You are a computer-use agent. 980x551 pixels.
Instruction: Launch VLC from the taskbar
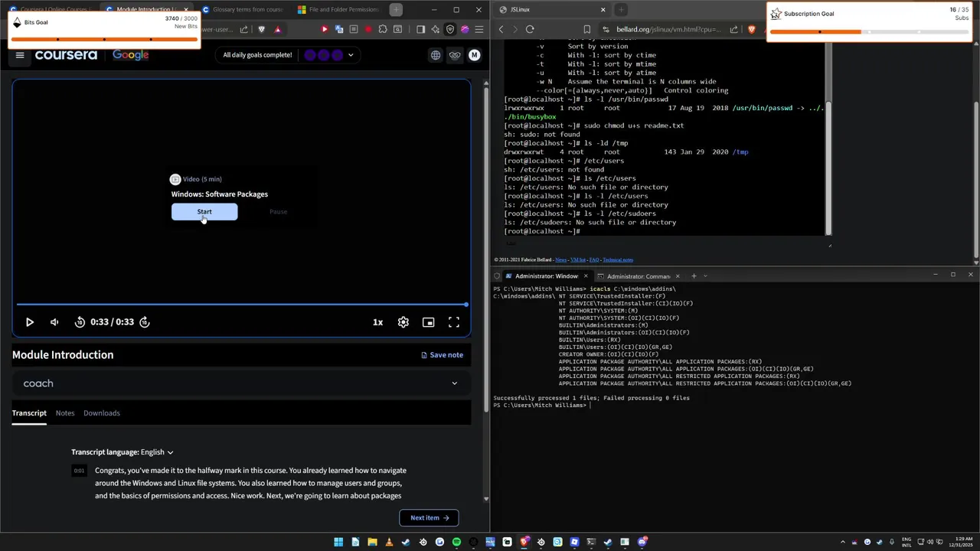coord(389,542)
